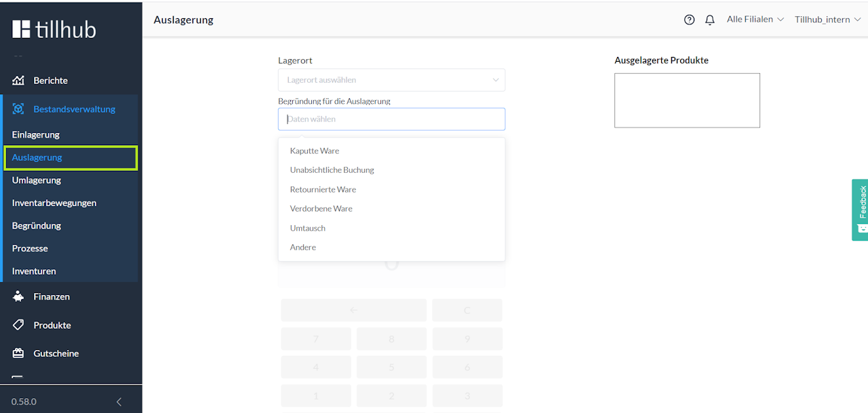
Task: Open notifications bell icon
Action: 710,20
